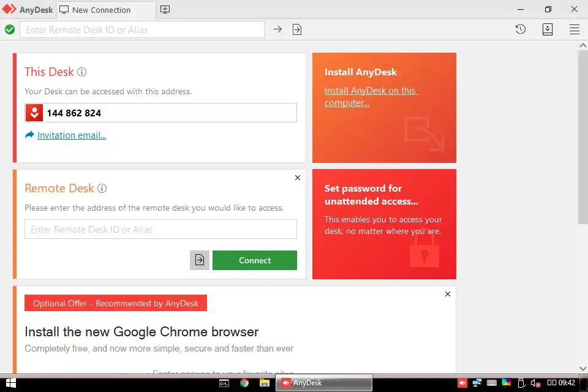Open Command Prompt from the taskbar
This screenshot has width=588, height=392.
224,383
